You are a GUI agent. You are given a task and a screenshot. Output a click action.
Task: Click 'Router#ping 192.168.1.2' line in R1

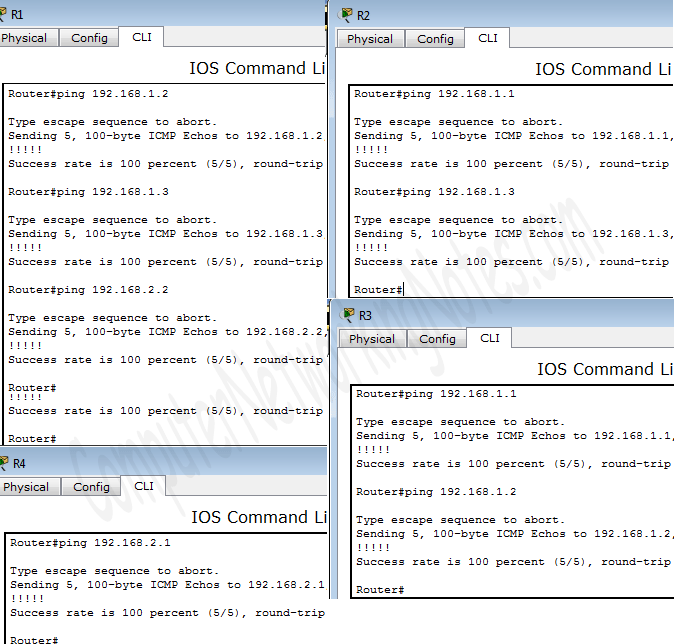point(88,94)
